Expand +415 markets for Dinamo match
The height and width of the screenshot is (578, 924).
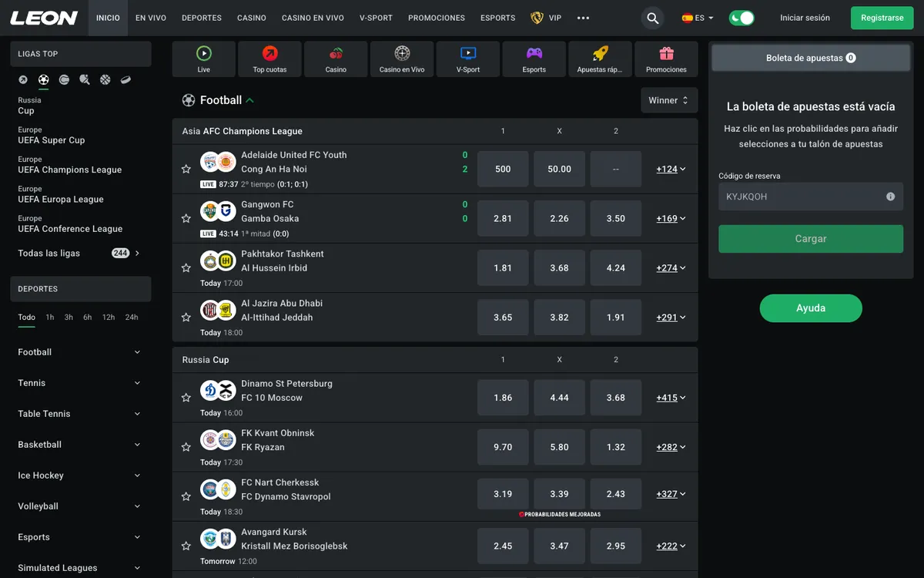(671, 398)
